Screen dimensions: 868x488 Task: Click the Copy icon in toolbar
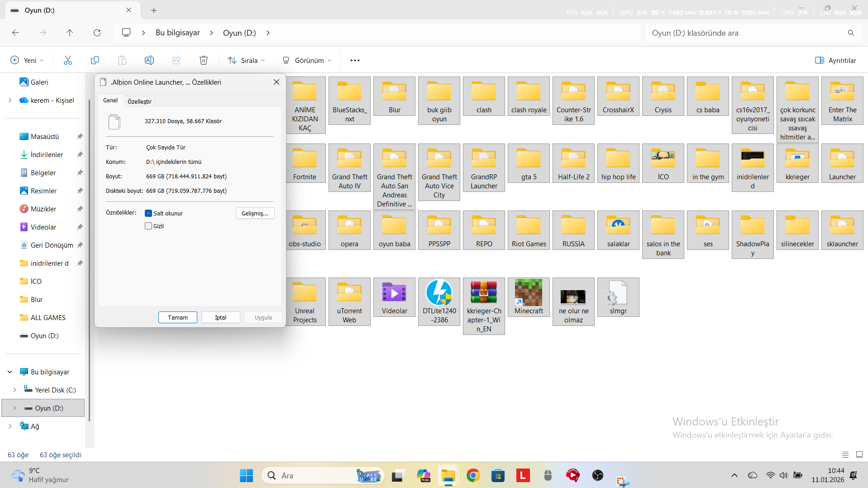(x=95, y=60)
